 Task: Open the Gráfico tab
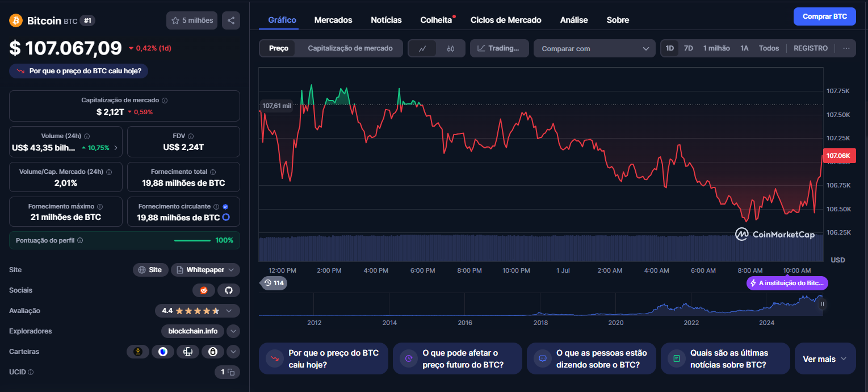[282, 20]
